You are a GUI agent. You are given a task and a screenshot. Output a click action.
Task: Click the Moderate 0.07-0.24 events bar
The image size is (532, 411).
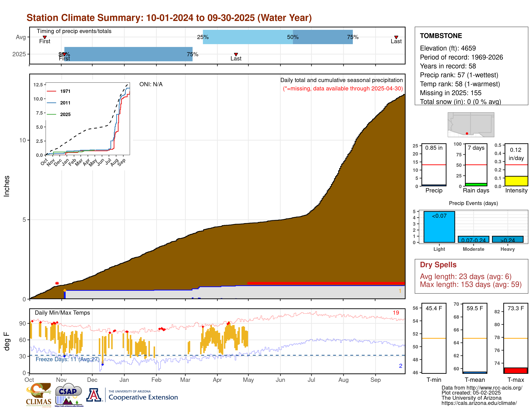[x=473, y=239]
